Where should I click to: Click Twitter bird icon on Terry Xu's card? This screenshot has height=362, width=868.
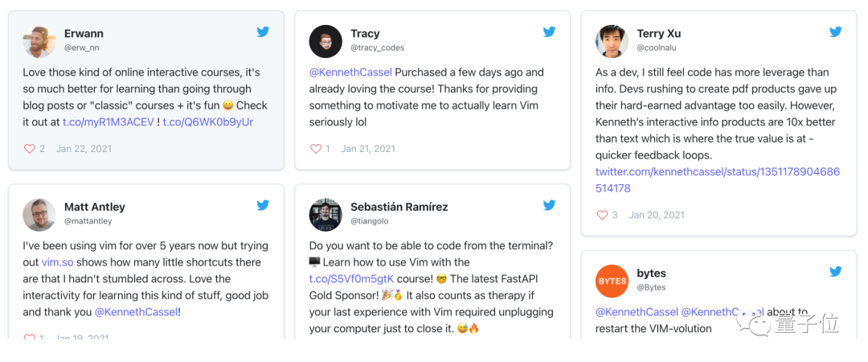tap(835, 33)
